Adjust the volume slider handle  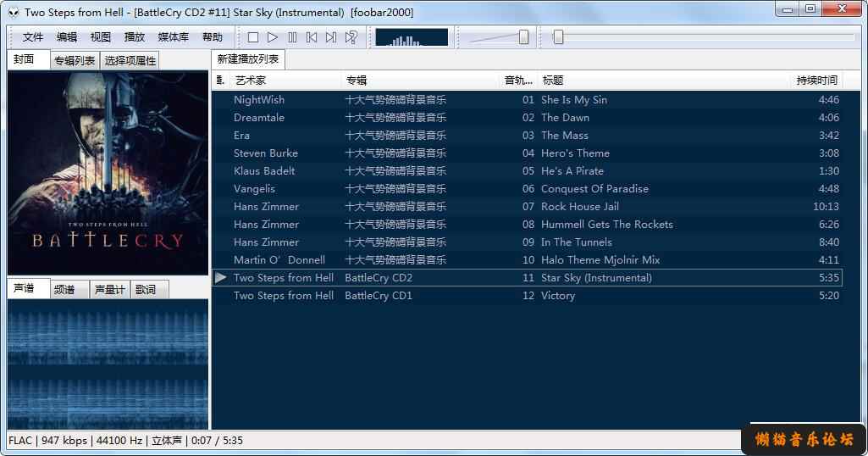pos(523,37)
